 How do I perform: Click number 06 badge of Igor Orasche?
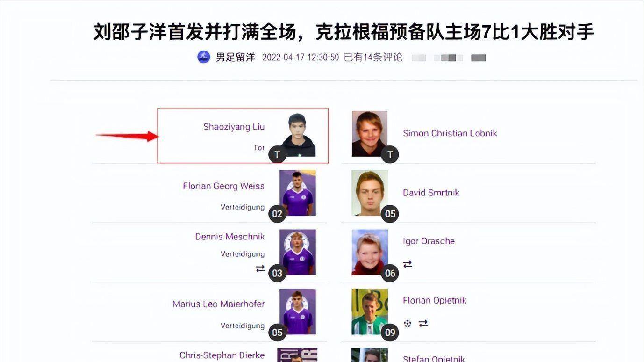[390, 273]
